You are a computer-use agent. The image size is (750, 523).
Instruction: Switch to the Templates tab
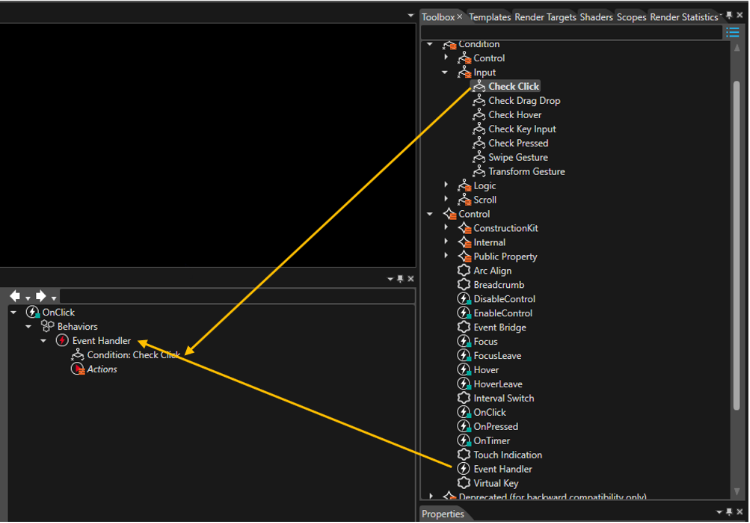pyautogui.click(x=489, y=17)
